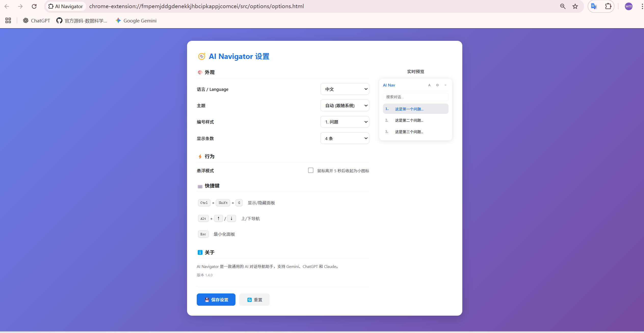This screenshot has height=333, width=644.
Task: Click the blue Save Settings button
Action: pos(216,300)
